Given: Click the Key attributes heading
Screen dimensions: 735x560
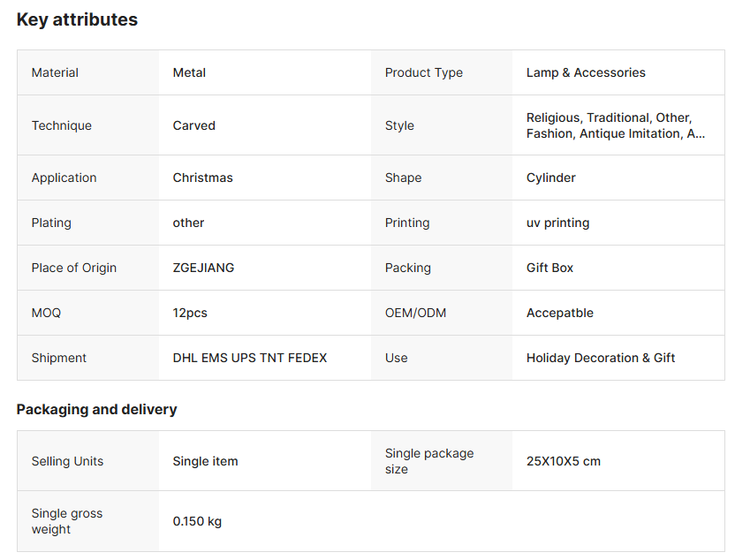Looking at the screenshot, I should click(x=77, y=19).
